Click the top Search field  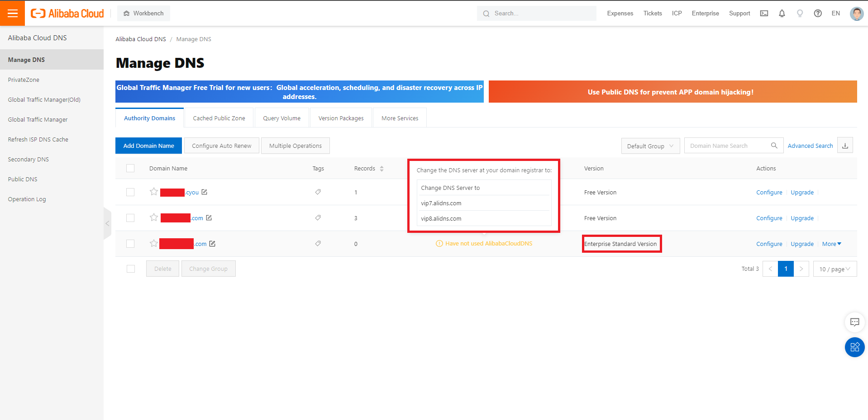point(536,14)
